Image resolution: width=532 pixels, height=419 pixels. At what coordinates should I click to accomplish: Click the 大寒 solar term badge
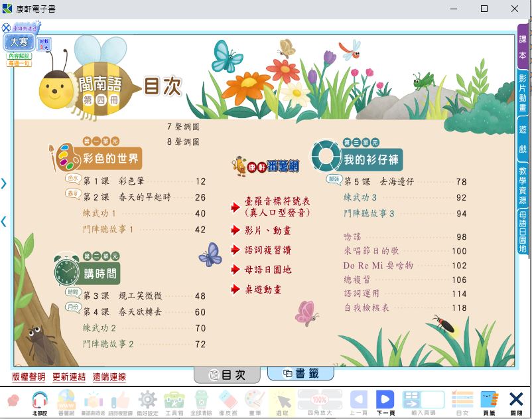(19, 42)
